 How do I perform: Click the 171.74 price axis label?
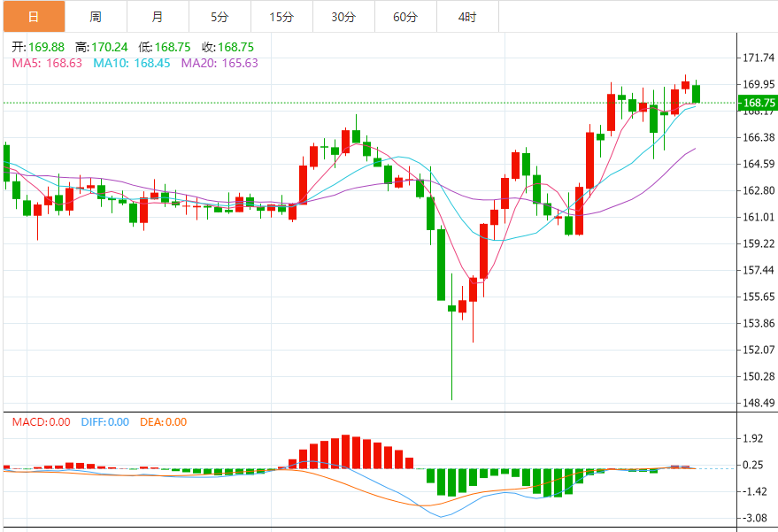(x=759, y=58)
